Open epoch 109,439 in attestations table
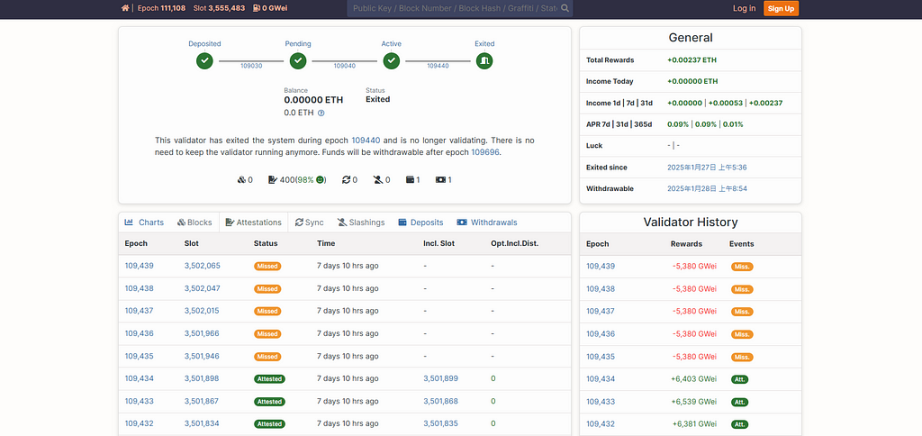The width and height of the screenshot is (922, 436). (139, 266)
